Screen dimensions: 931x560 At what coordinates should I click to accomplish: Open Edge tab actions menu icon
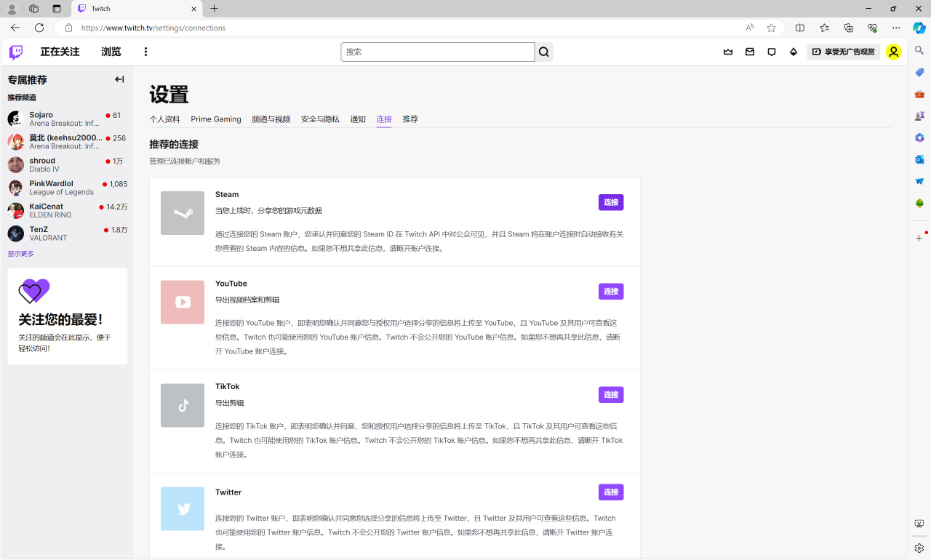57,9
